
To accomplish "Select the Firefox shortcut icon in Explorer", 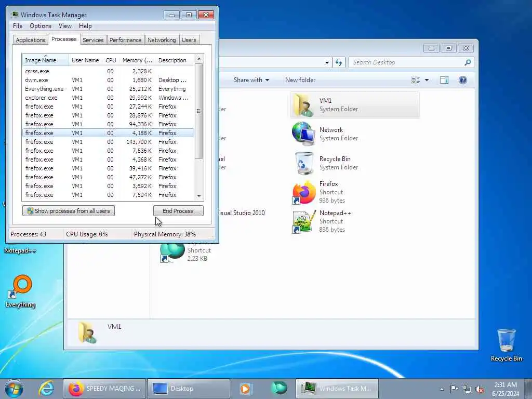I will click(x=303, y=192).
